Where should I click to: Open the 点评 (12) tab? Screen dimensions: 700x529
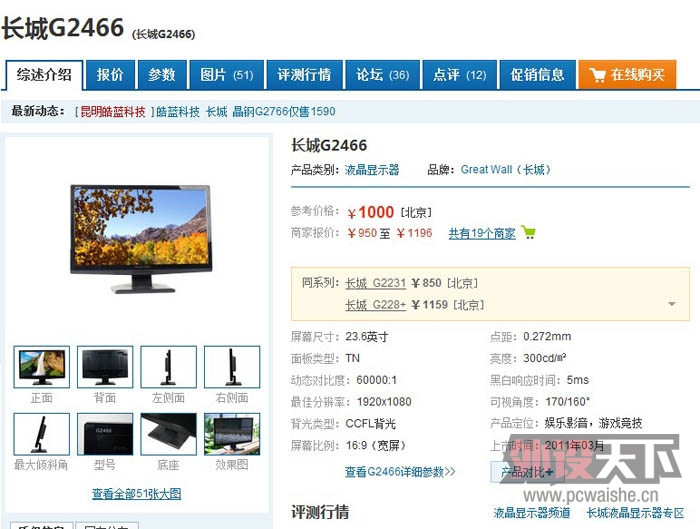(460, 75)
